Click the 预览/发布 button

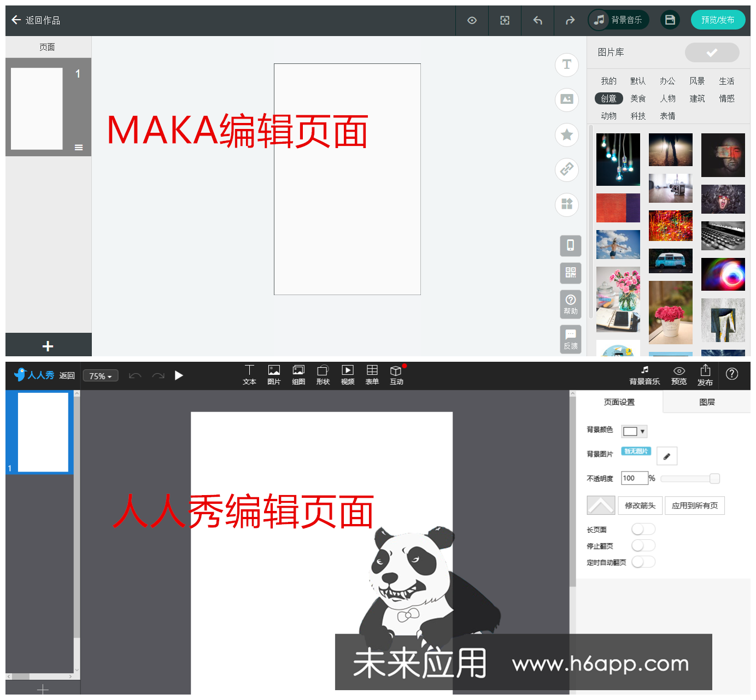point(718,20)
